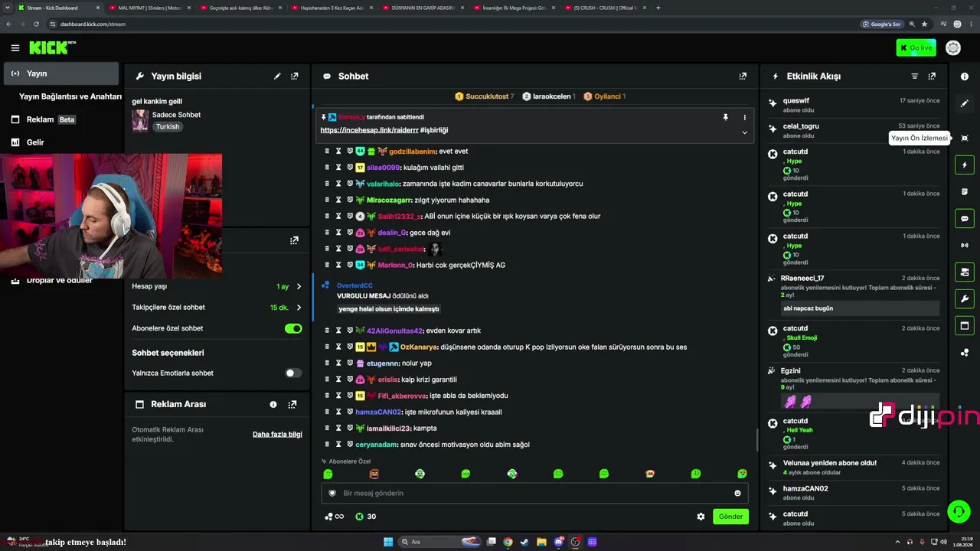
Task: Toggle the chat bubble icon in right sidebar
Action: [965, 219]
